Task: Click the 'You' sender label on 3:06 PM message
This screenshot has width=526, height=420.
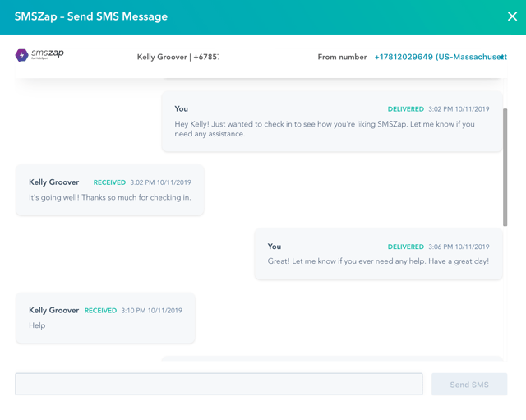Action: point(274,247)
